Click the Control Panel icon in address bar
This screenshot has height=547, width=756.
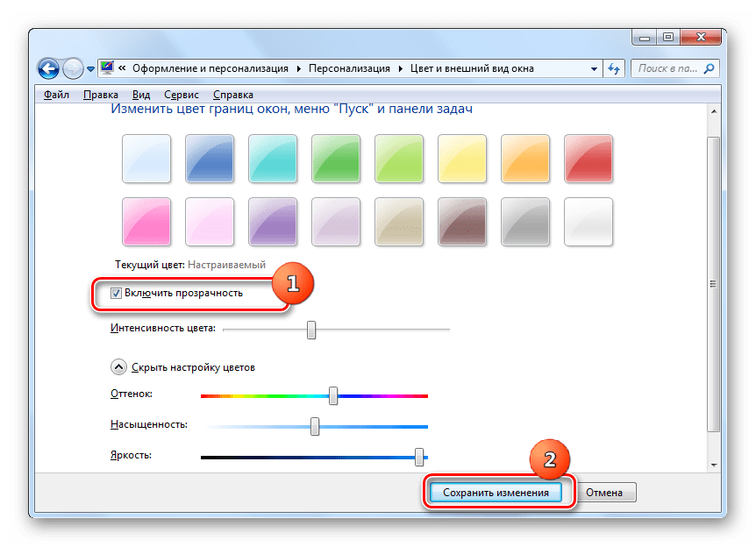(107, 68)
